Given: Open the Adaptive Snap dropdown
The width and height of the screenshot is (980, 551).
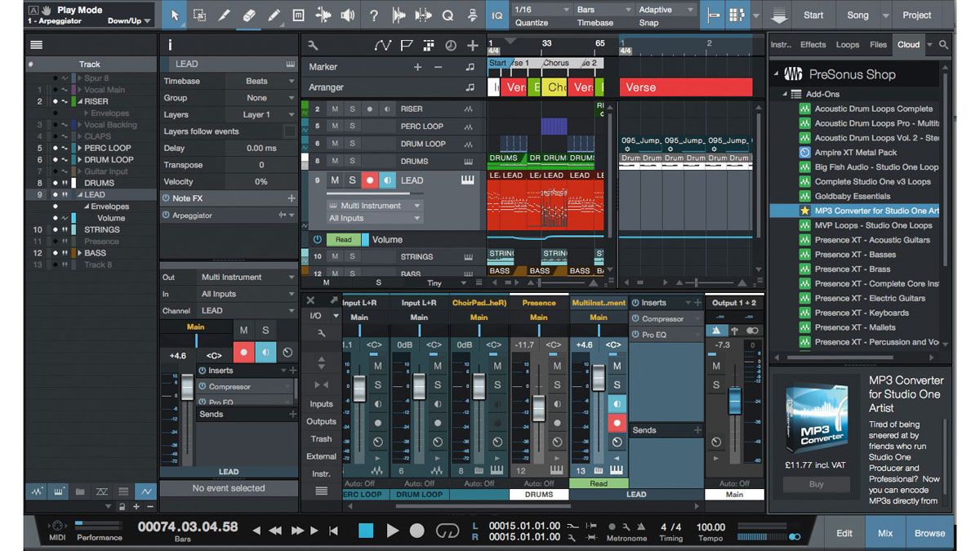Looking at the screenshot, I should 666,10.
